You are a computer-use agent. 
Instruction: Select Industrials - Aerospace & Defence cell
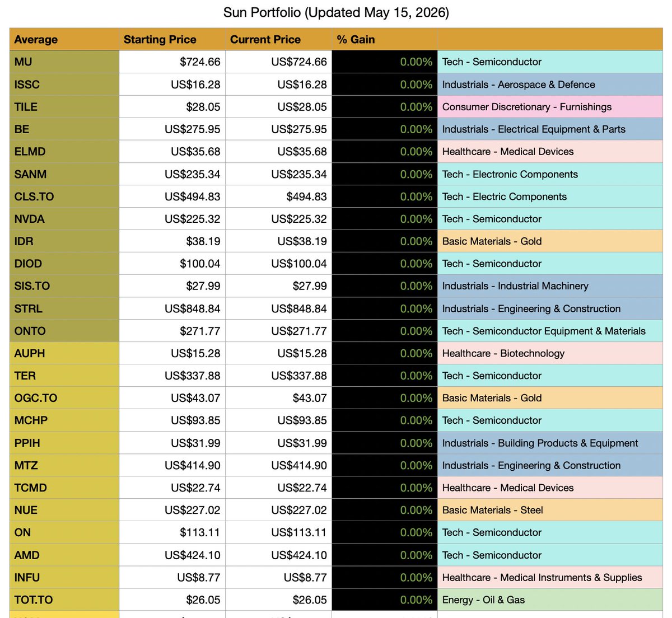pyautogui.click(x=550, y=84)
